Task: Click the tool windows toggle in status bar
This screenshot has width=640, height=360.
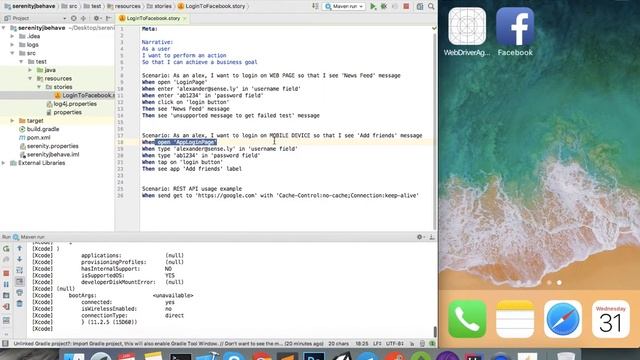Action: click(5, 344)
